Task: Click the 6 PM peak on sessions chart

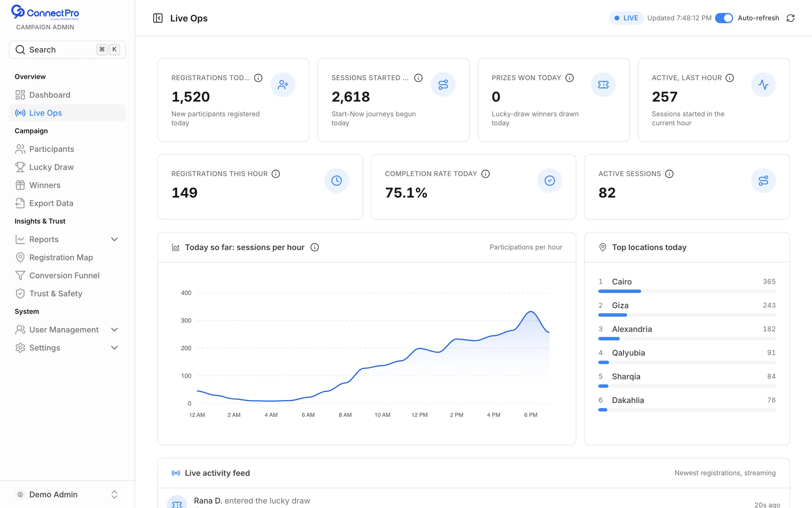Action: click(x=531, y=312)
